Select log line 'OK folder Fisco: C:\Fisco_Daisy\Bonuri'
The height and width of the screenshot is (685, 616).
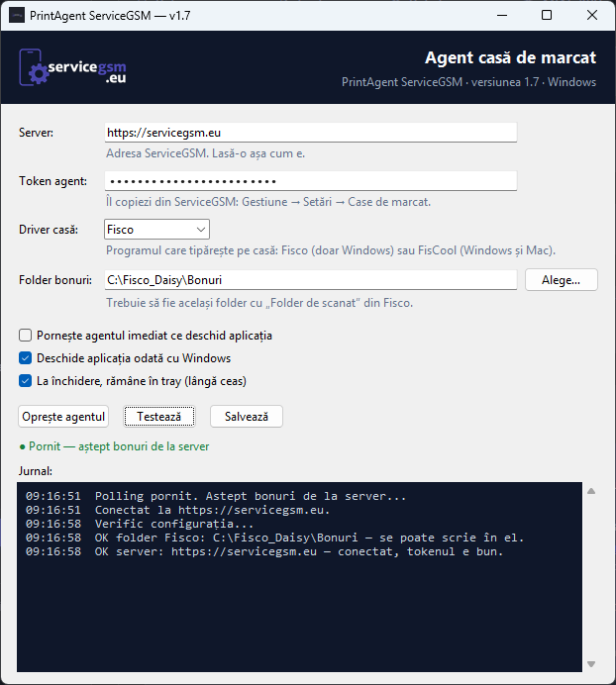tap(226, 538)
